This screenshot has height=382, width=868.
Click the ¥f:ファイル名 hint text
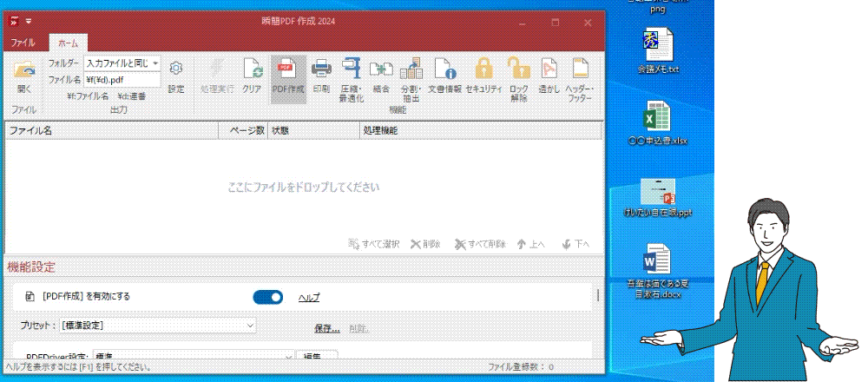tap(88, 95)
